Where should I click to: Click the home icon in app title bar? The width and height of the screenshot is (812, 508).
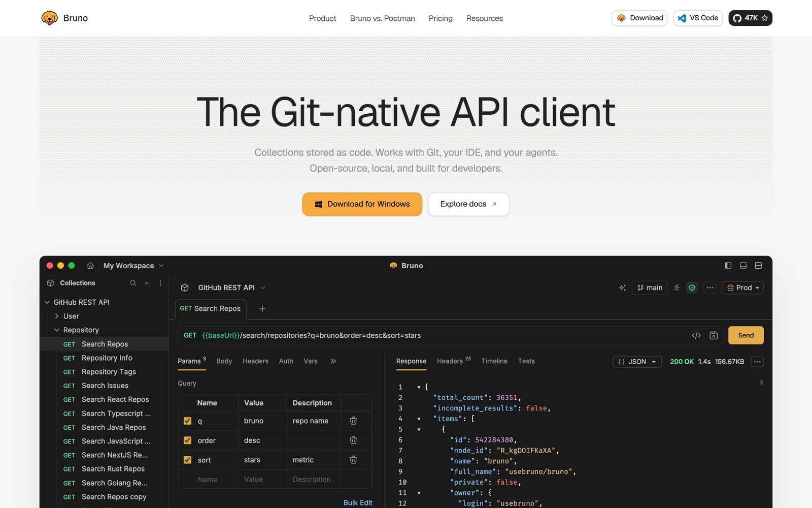click(90, 266)
